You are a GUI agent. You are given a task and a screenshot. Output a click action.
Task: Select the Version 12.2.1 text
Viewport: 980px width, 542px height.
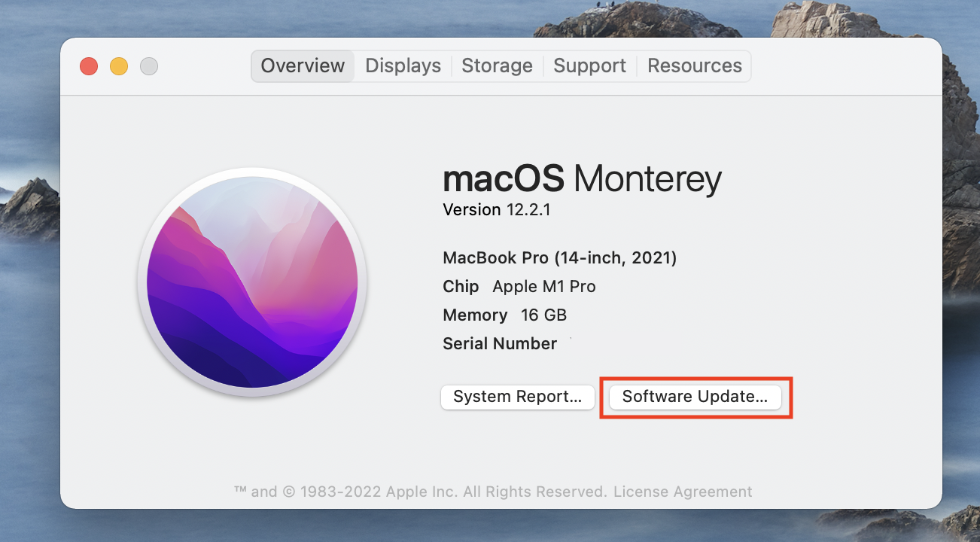click(x=497, y=210)
